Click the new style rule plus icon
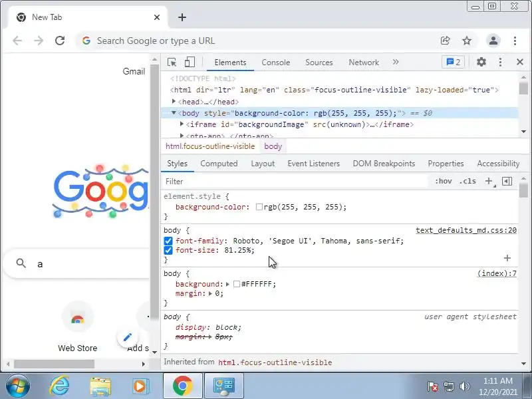The height and width of the screenshot is (399, 532). (x=489, y=181)
